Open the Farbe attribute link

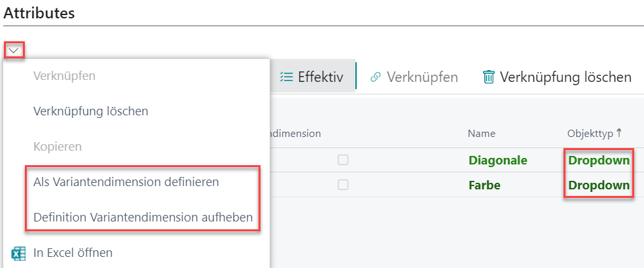point(484,185)
